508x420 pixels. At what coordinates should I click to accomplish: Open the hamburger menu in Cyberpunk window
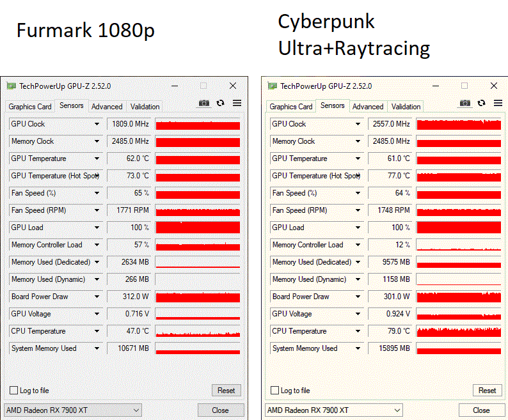point(498,103)
